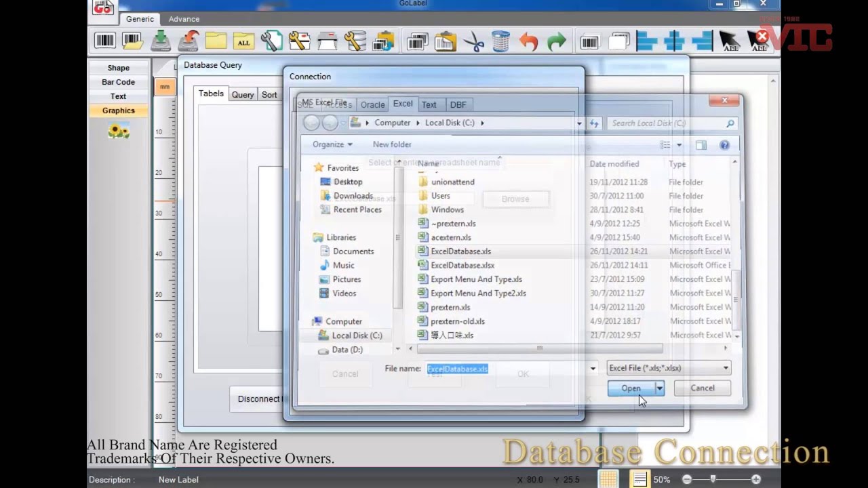Select the Generic ribbon tab

tap(140, 19)
